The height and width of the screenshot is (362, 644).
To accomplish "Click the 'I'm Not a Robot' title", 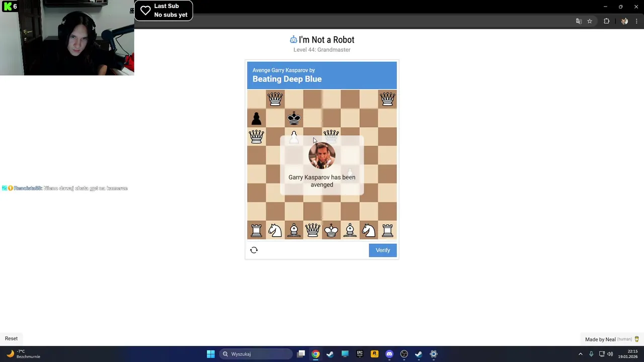I will pos(327,40).
